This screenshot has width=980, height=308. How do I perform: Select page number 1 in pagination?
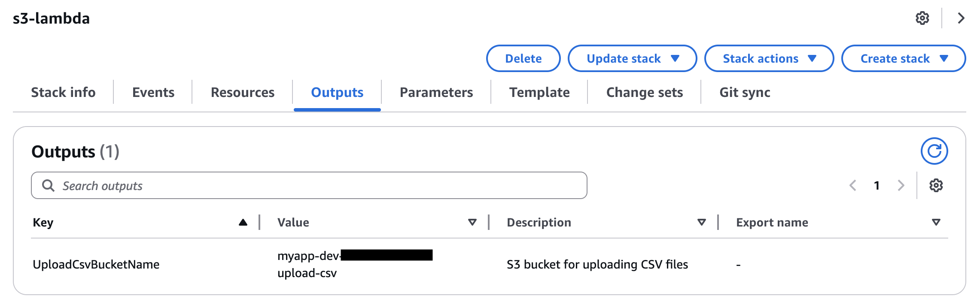877,185
